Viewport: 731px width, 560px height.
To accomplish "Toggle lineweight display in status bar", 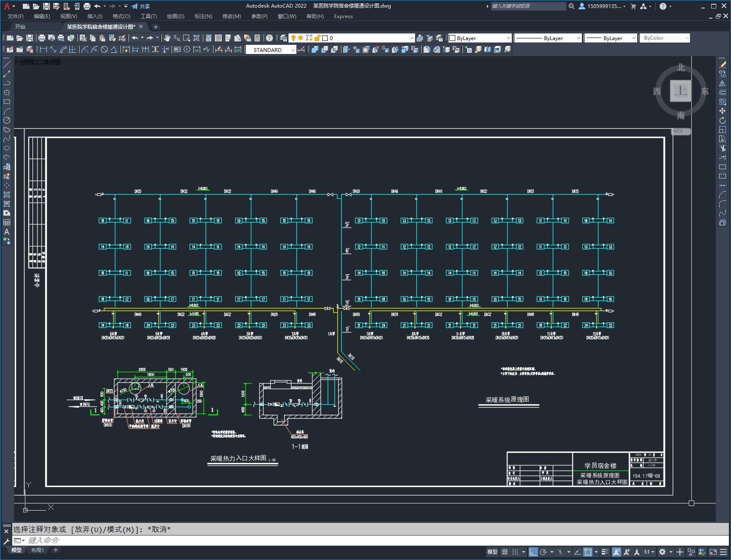I will coord(605,552).
